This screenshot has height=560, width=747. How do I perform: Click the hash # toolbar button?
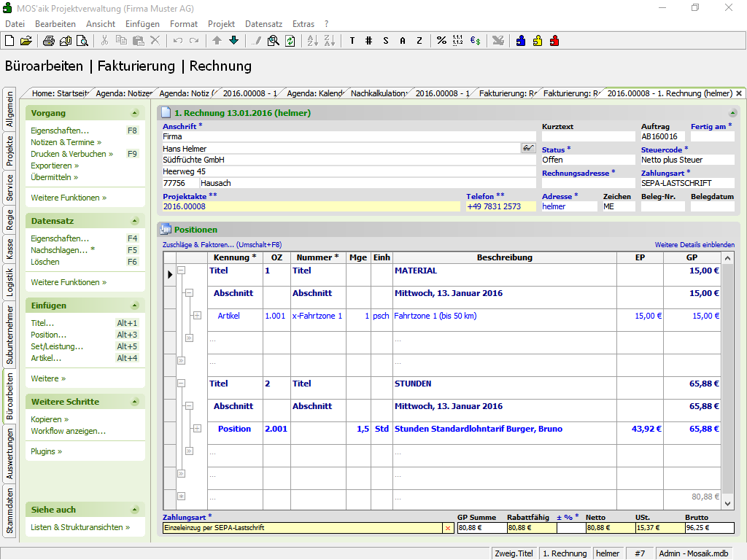tap(368, 41)
